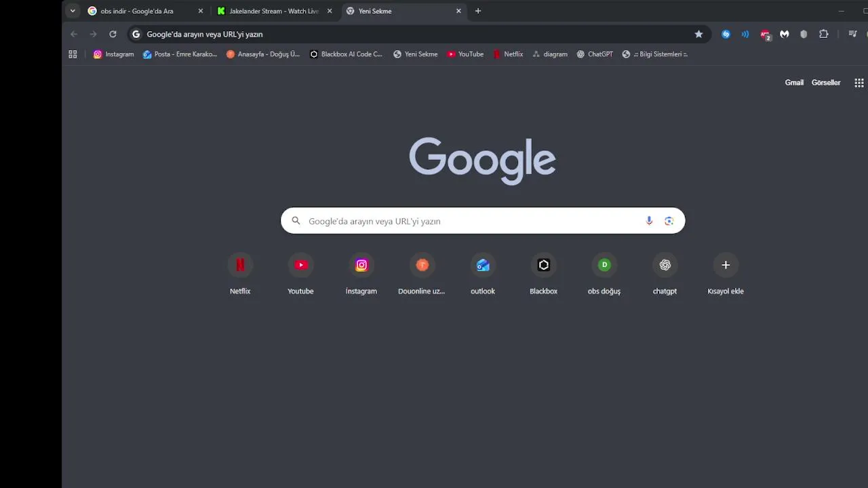Switch to the Jakelander Stream tab
Image resolution: width=868 pixels, height=488 pixels.
[x=274, y=11]
